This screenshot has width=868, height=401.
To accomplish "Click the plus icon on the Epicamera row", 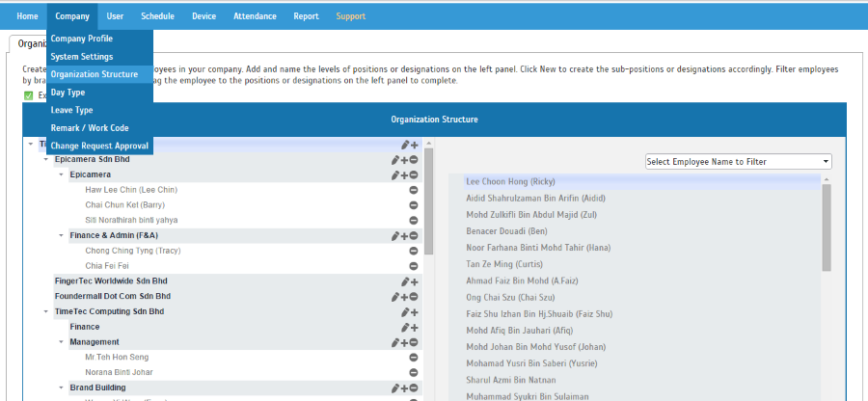I will pyautogui.click(x=405, y=175).
